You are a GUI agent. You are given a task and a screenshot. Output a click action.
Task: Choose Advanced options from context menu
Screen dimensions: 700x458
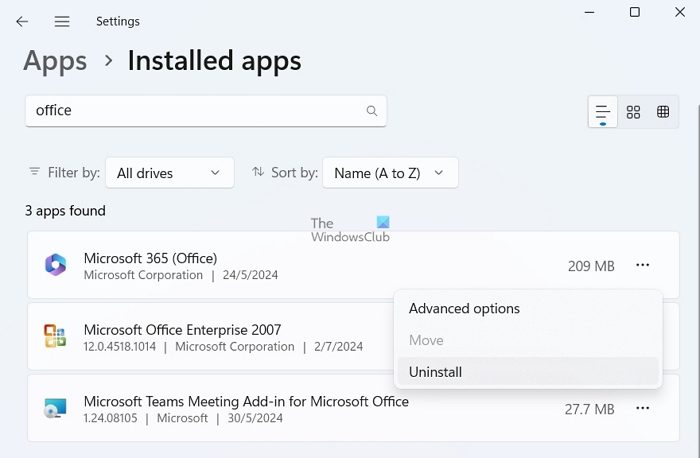point(464,309)
